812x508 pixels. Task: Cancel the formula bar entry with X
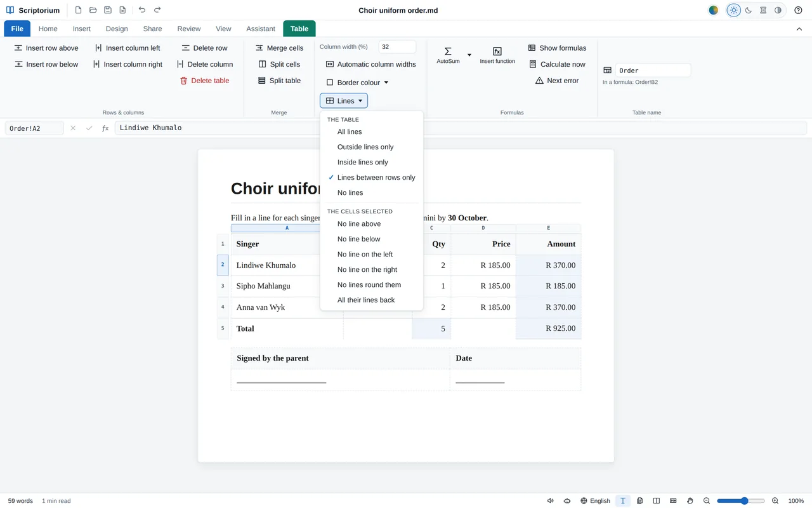pyautogui.click(x=73, y=128)
